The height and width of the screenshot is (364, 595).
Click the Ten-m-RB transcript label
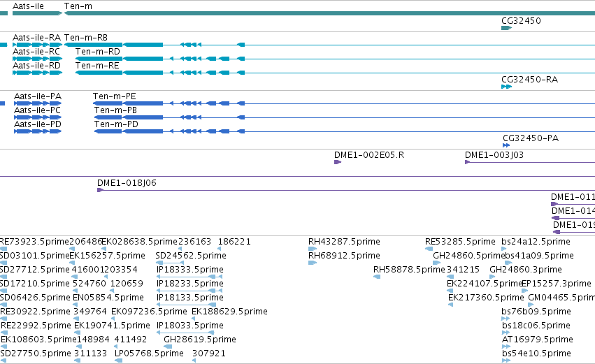[x=86, y=38]
